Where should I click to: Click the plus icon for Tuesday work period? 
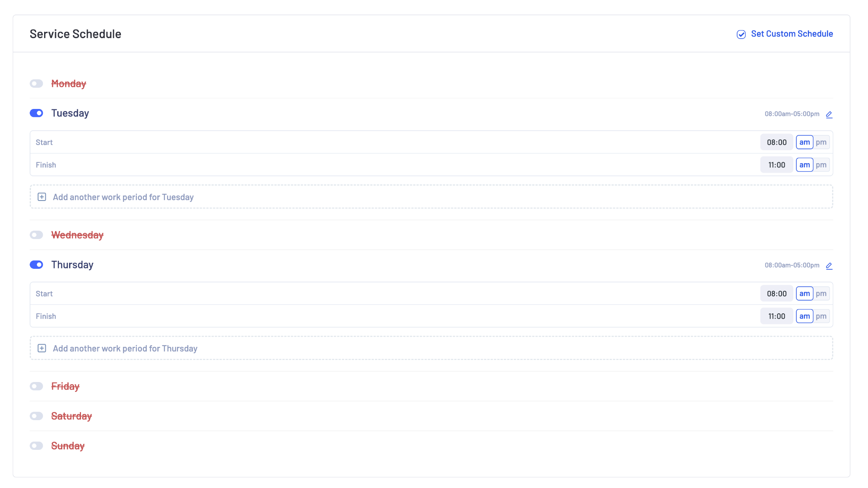click(x=42, y=197)
